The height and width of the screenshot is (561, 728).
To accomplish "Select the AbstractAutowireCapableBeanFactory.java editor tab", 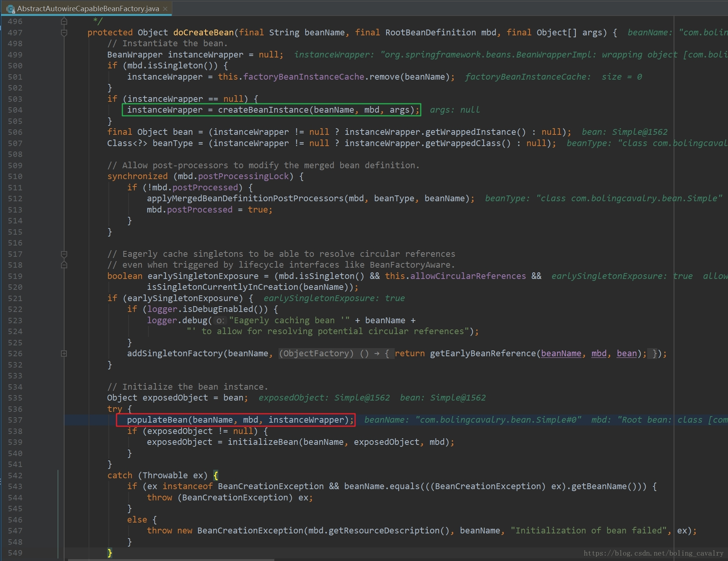I will point(87,9).
